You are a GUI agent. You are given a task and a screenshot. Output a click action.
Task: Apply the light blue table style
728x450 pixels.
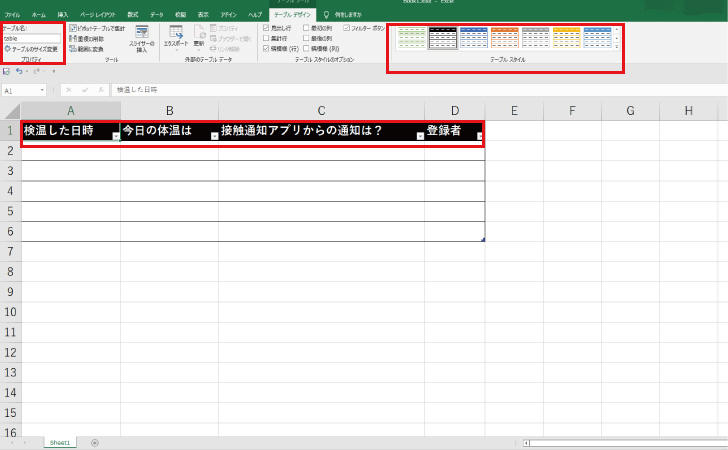597,37
